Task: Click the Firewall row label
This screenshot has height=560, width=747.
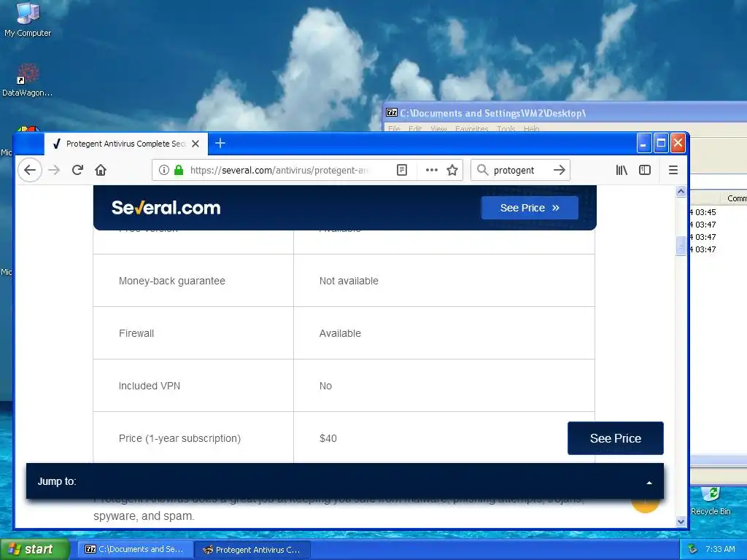Action: (136, 333)
